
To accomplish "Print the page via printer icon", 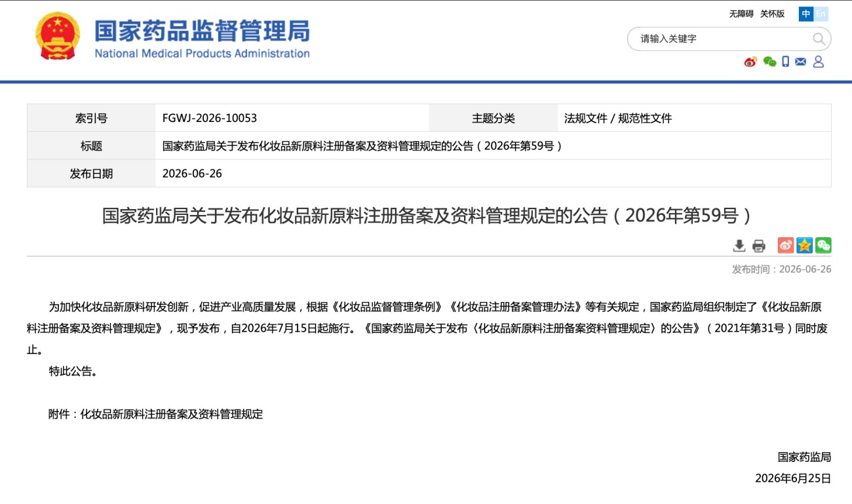I will point(759,246).
